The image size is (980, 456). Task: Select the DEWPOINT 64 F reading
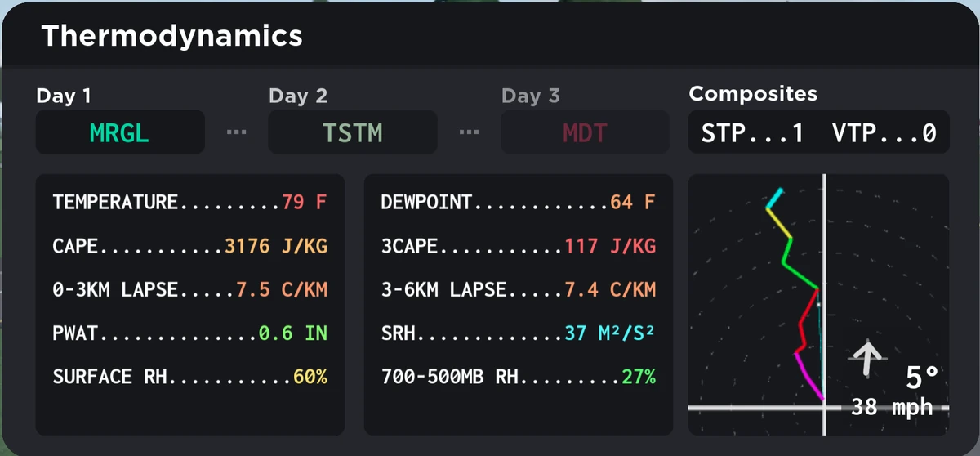click(x=518, y=202)
